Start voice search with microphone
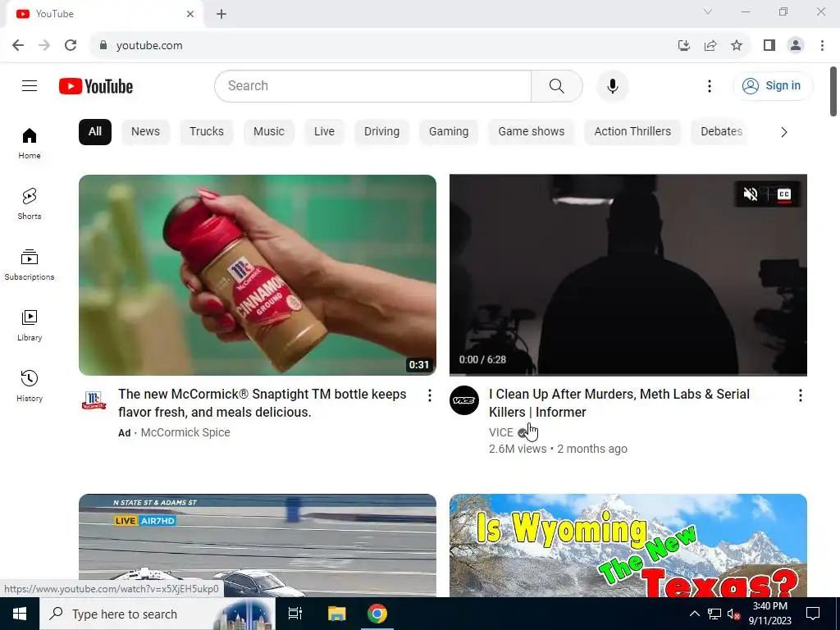This screenshot has height=630, width=840. coord(612,85)
